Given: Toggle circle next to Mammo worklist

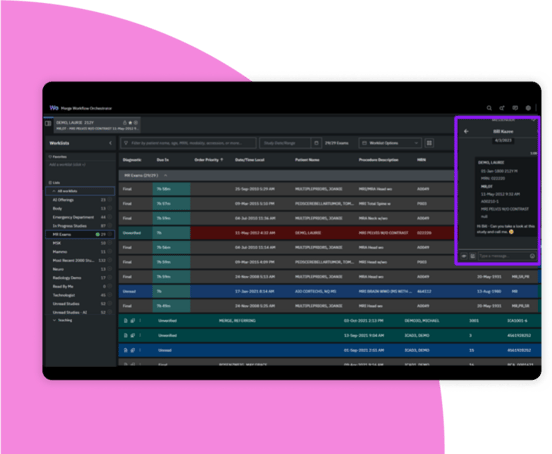Looking at the screenshot, I should (110, 252).
